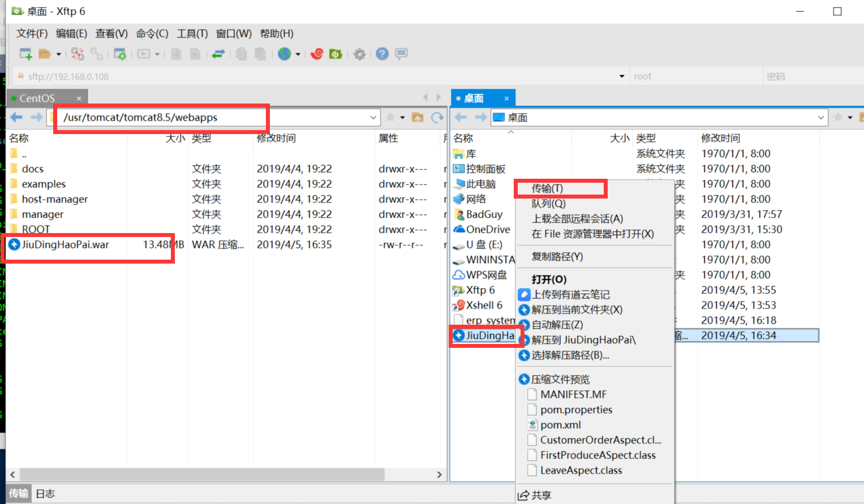Click the 密码 password field
The width and height of the screenshot is (864, 504).
[813, 76]
